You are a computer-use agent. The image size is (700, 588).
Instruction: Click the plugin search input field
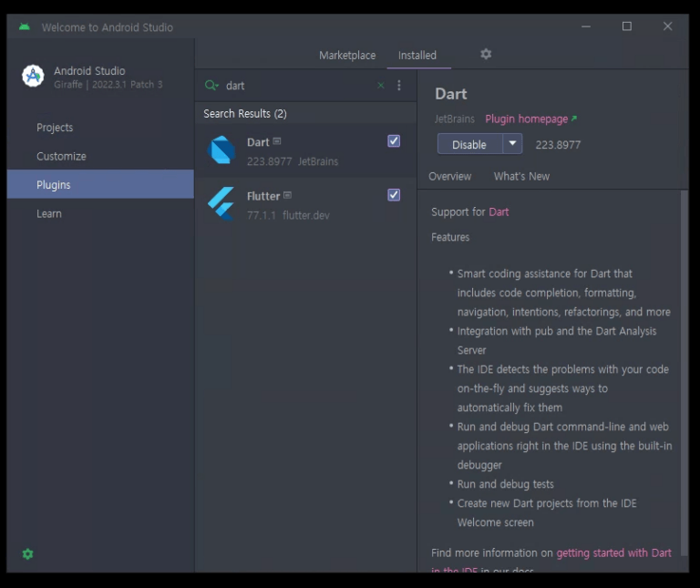296,86
